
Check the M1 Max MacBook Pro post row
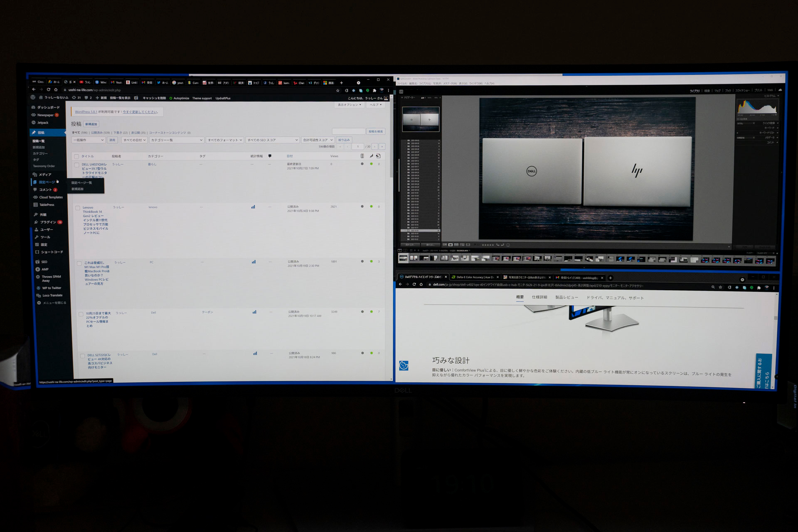pyautogui.click(x=79, y=263)
